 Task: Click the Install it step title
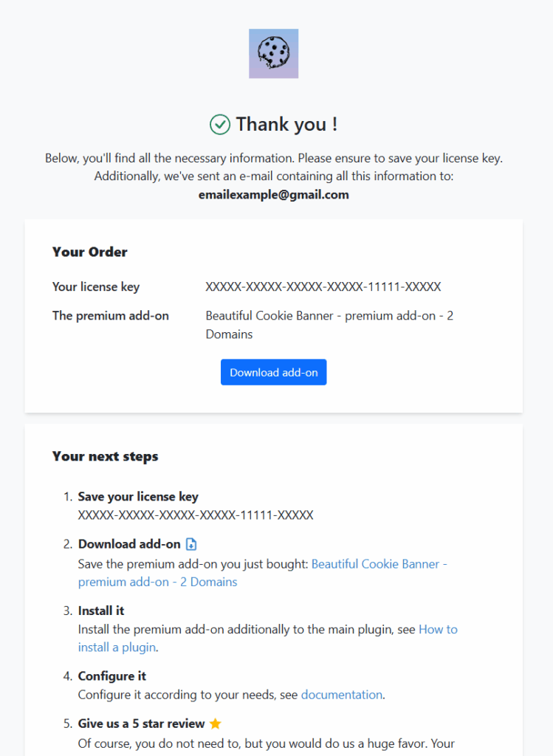coord(101,611)
